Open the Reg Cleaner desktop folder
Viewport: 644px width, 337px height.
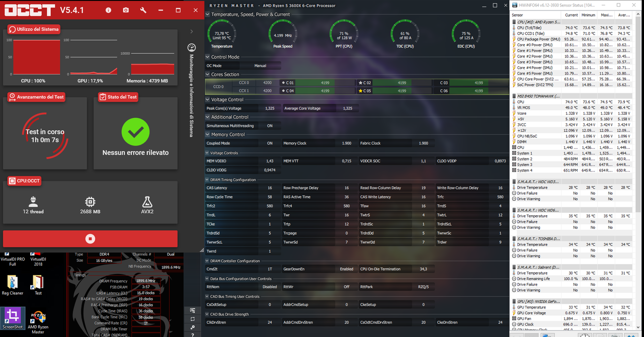(x=13, y=286)
